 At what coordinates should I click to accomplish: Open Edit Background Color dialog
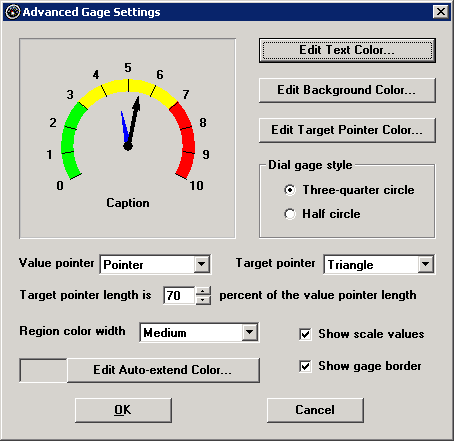click(x=347, y=90)
